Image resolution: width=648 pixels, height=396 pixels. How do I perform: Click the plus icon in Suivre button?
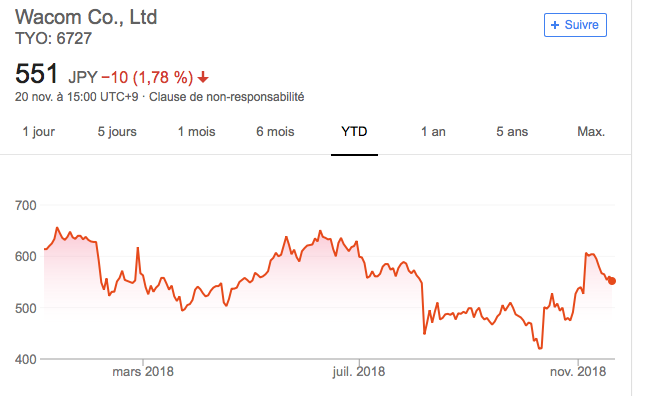click(x=555, y=25)
